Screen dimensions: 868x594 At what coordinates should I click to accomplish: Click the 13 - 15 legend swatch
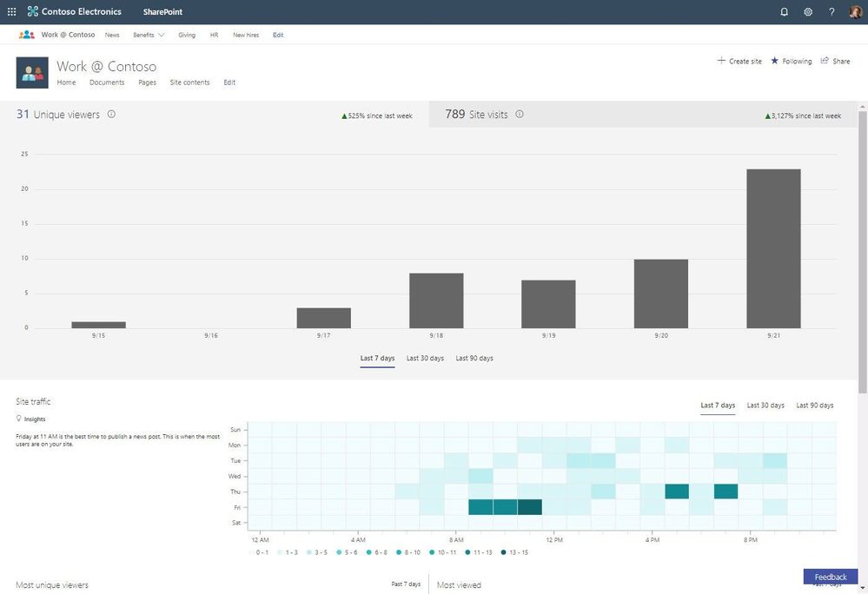(503, 552)
